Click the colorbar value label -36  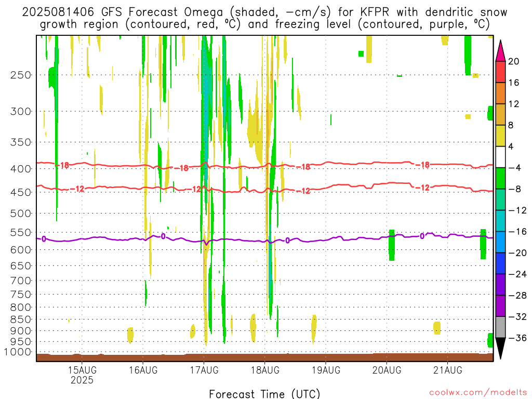point(517,338)
